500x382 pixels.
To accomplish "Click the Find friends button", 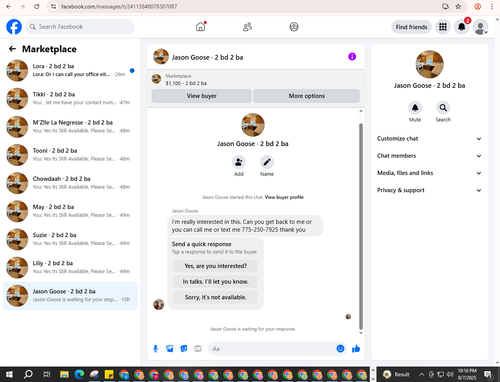I will (411, 27).
